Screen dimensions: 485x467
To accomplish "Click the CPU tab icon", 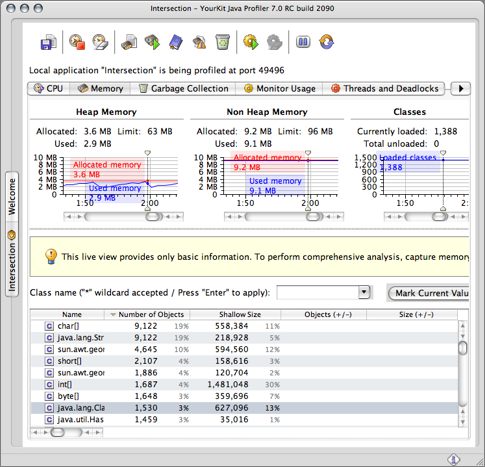I will [39, 89].
